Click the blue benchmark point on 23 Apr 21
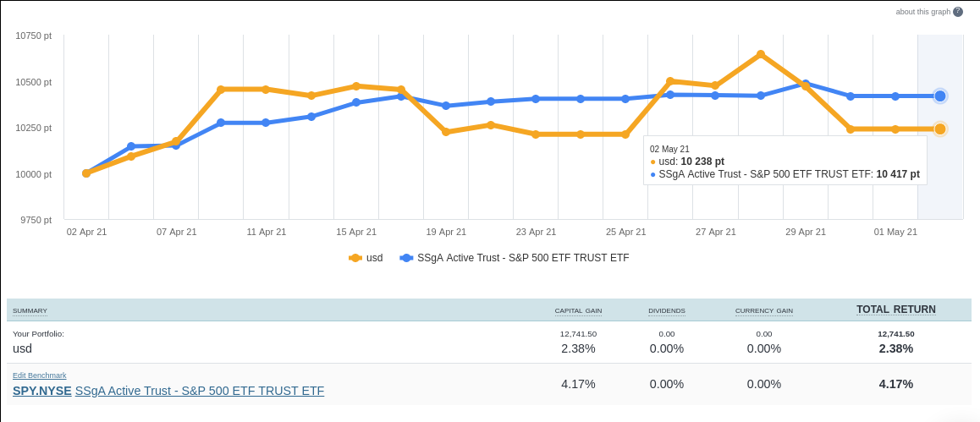Image resolution: width=980 pixels, height=422 pixels. (x=536, y=99)
